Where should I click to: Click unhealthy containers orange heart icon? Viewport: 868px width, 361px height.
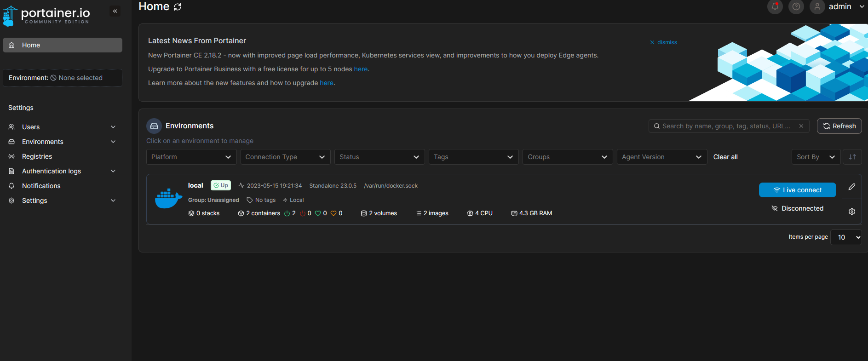tap(333, 213)
